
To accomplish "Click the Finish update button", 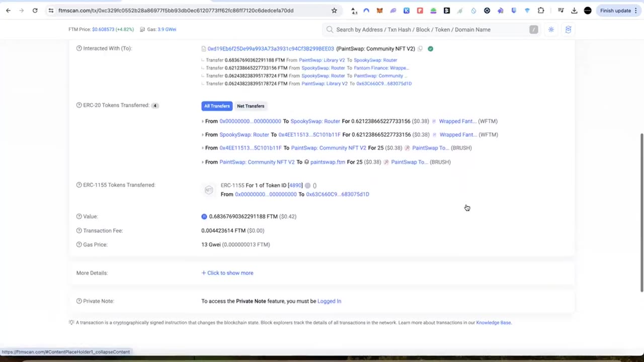I will pos(615,11).
